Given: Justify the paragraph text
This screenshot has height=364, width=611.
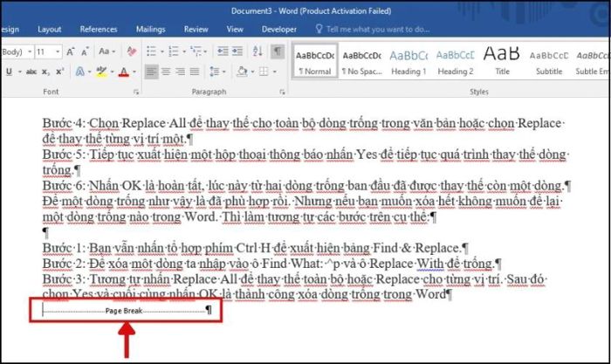Looking at the screenshot, I should (x=195, y=72).
